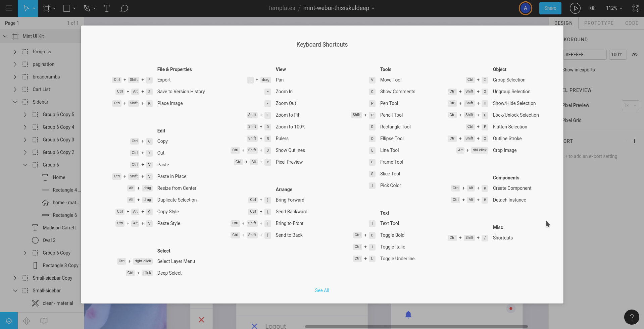Open the Library book icon at bottom
Viewport: 644px width, 329px height.
point(44,321)
